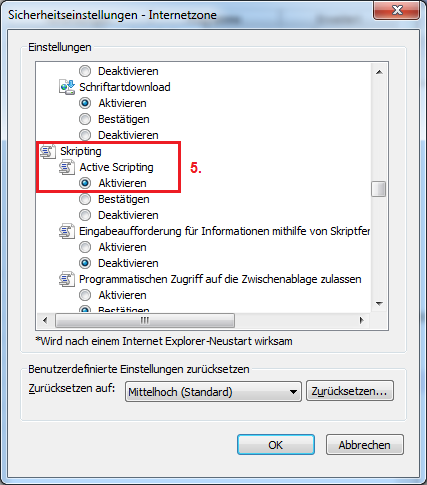Select Deaktivieren under Schriftartdownload
This screenshot has width=427, height=485.
pos(85,135)
